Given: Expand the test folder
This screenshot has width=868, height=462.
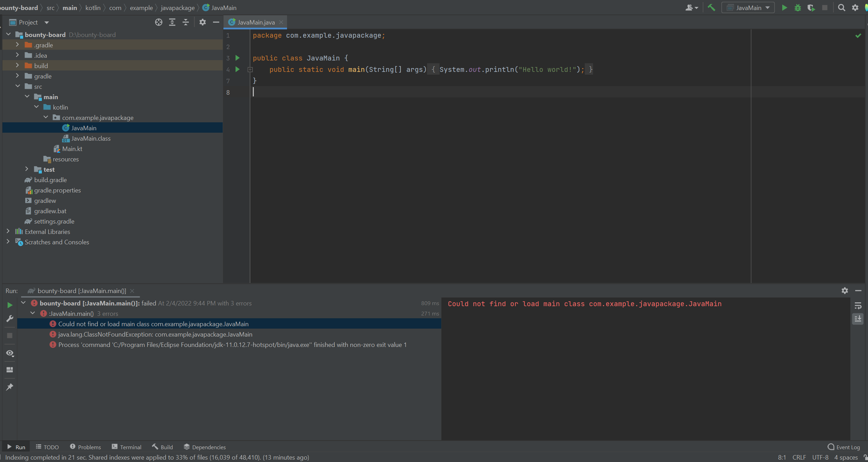Looking at the screenshot, I should pos(27,169).
